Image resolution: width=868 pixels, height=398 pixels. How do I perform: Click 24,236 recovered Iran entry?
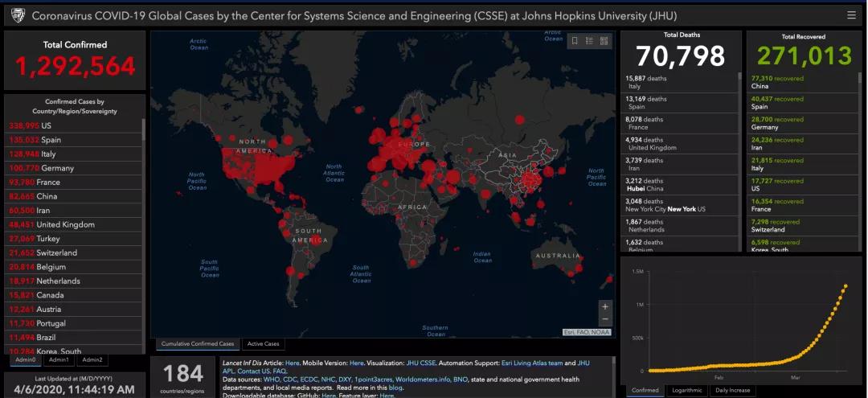[801, 144]
